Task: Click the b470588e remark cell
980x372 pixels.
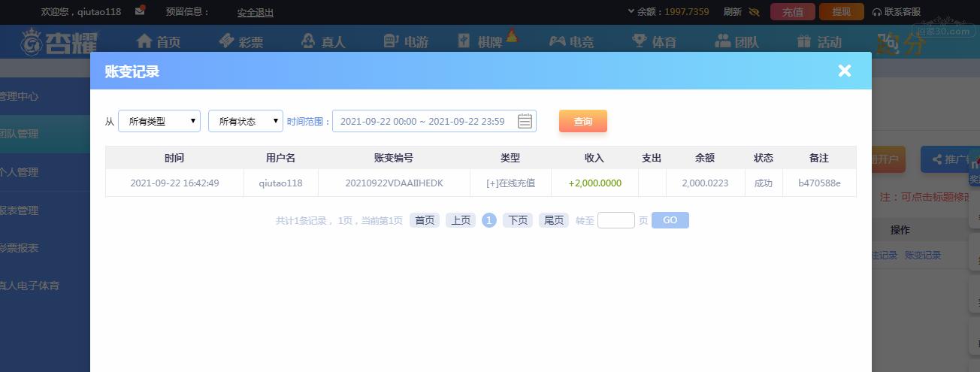Action: coord(819,183)
